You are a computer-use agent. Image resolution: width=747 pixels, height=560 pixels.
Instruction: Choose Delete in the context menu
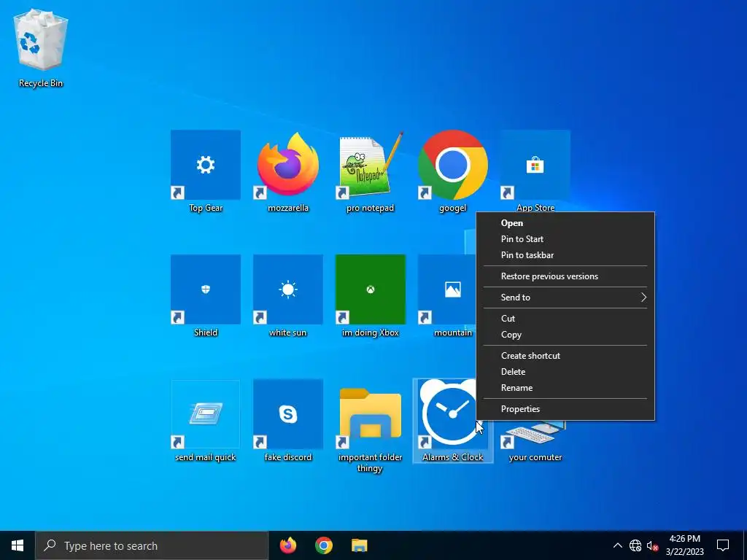coord(565,372)
